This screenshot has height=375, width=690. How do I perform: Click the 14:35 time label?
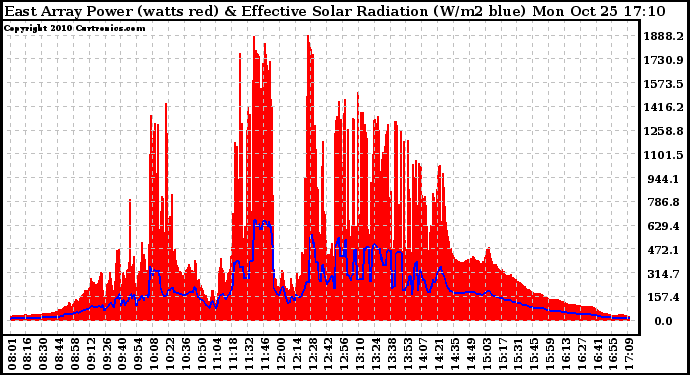click(455, 354)
